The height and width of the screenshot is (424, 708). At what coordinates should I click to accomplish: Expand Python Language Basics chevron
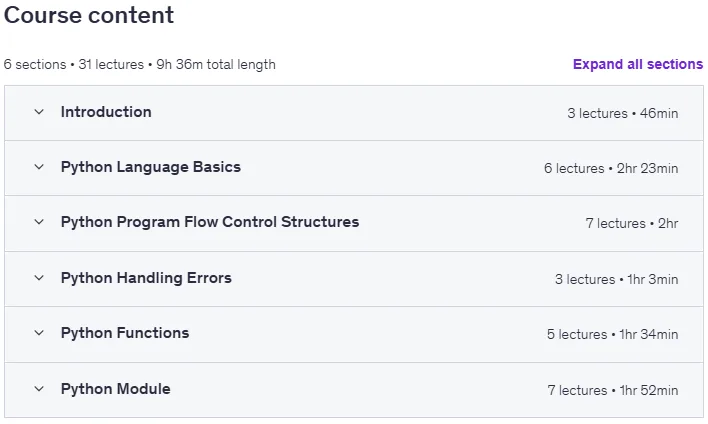tap(39, 167)
